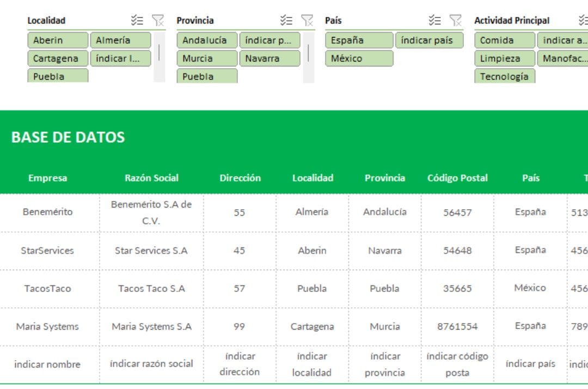
Task: Filter by Comida in Actividad Principal slicer
Action: pyautogui.click(x=505, y=40)
